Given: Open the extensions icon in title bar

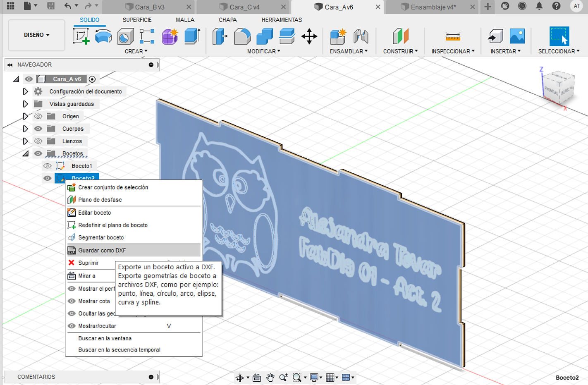Looking at the screenshot, I should click(x=505, y=6).
